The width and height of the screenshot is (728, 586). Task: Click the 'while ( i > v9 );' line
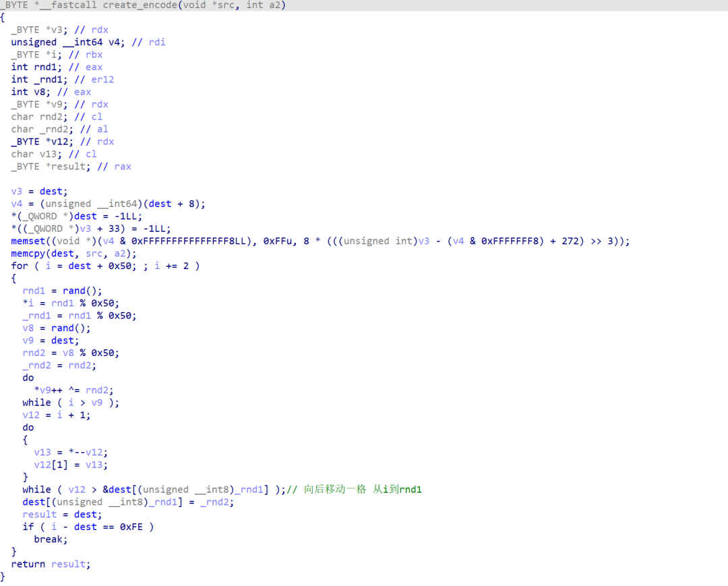(x=71, y=403)
